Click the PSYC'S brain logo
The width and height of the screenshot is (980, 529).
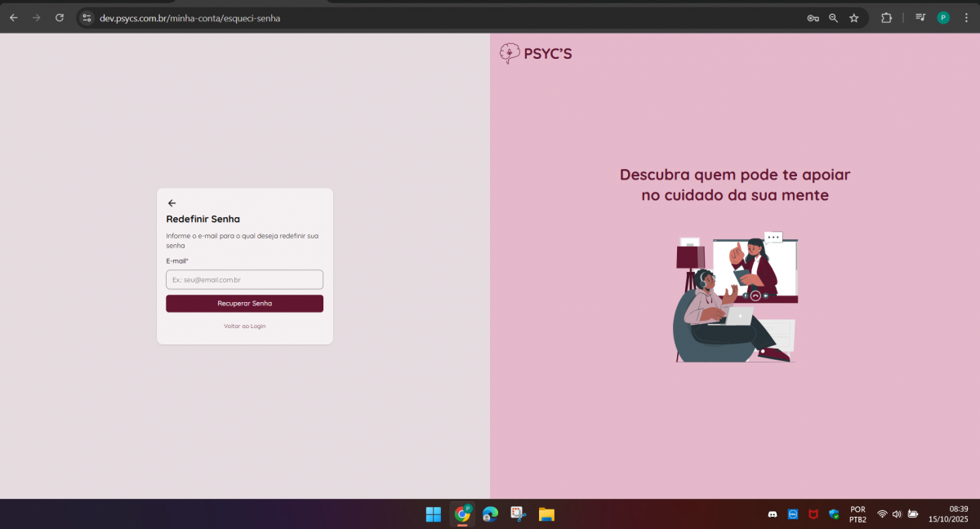[510, 54]
